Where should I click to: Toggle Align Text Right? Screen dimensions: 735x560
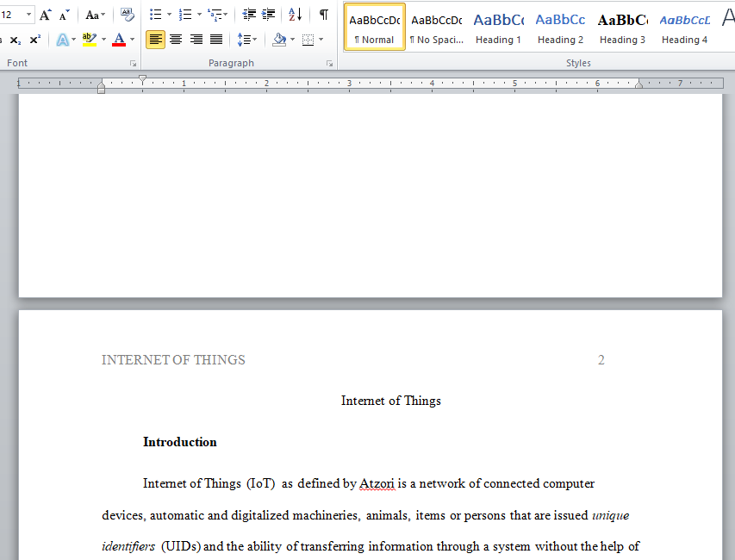click(x=196, y=40)
